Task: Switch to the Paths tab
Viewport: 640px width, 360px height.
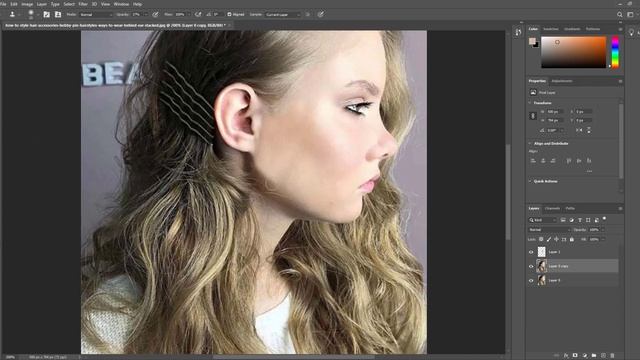Action: click(570, 208)
